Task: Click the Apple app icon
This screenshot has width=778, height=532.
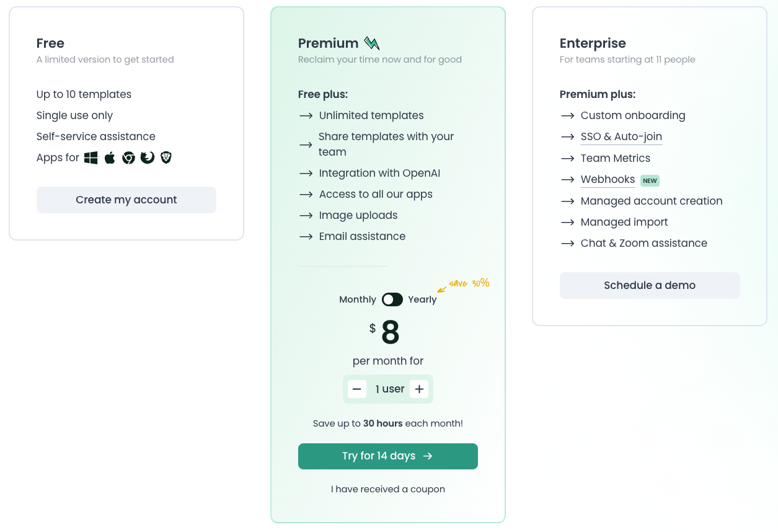Action: (110, 158)
